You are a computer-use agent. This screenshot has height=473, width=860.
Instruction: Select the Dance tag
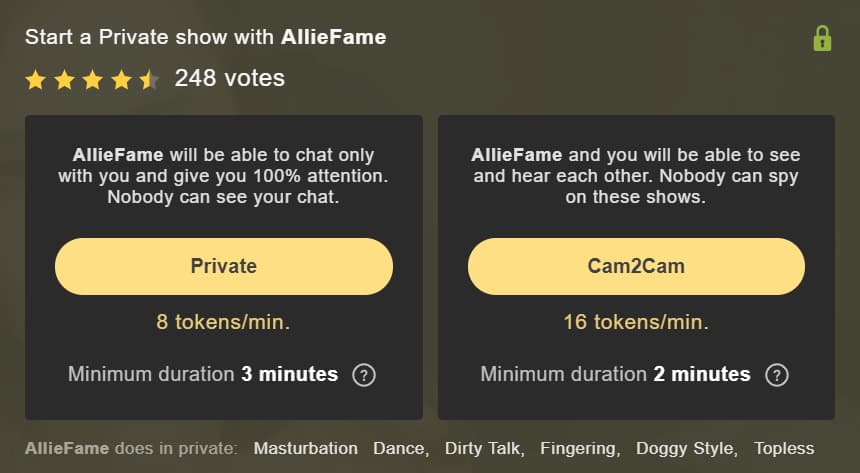tap(400, 448)
